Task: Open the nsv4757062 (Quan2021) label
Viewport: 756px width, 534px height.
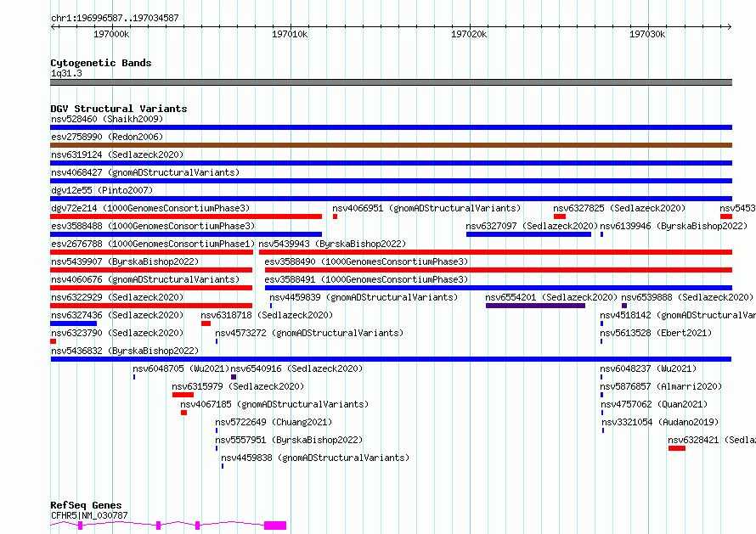Action: pos(654,404)
